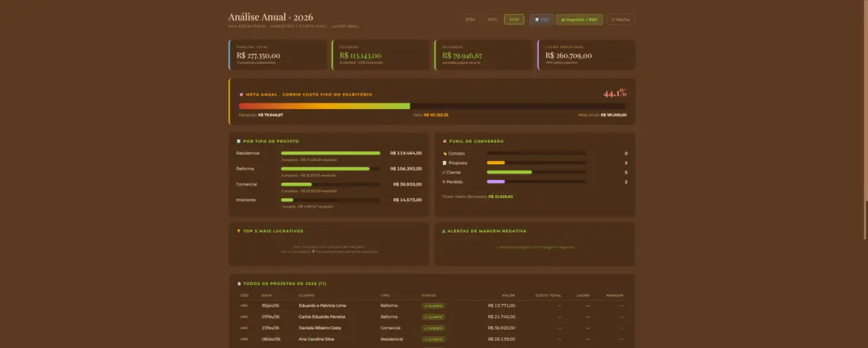Viewport: 868px width, 348px height.
Task: Click the Funil de Conversão header icon
Action: [444, 141]
